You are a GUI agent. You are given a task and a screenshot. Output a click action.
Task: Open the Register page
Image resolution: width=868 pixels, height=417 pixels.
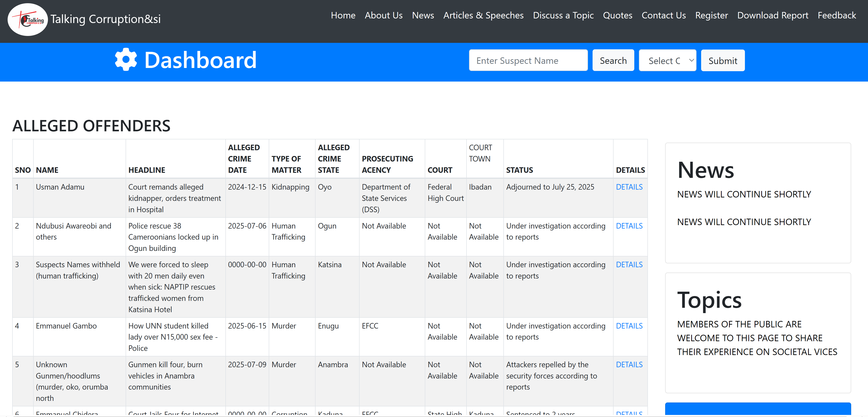pos(711,15)
